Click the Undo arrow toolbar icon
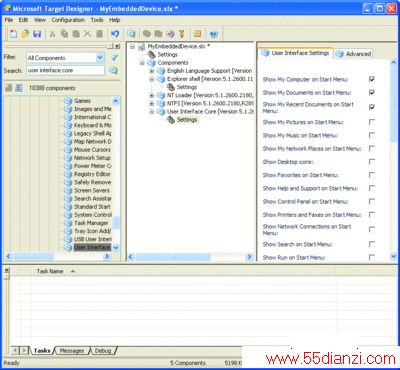The width and height of the screenshot is (400, 370). tap(115, 34)
